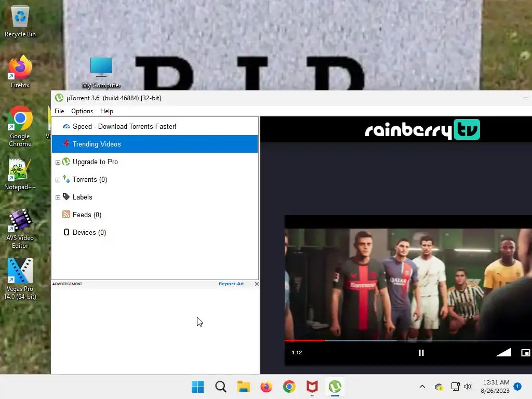Minimize the µTorrent window
532x399 pixels.
[x=526, y=98]
